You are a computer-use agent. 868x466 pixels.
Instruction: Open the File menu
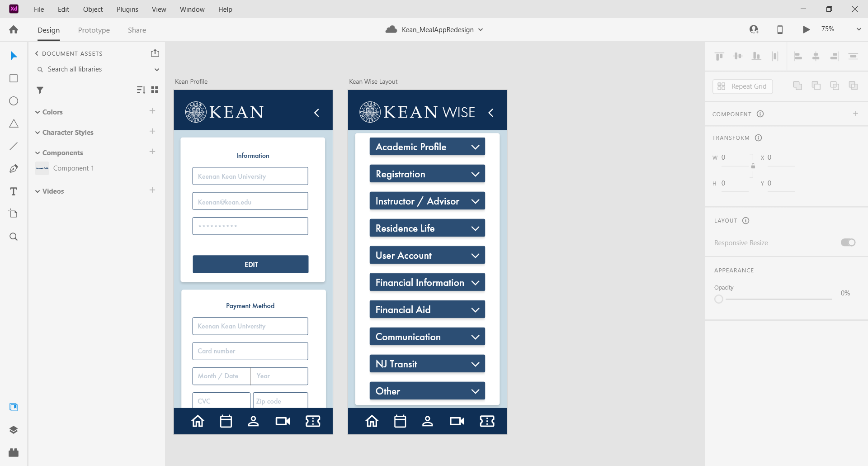(39, 9)
